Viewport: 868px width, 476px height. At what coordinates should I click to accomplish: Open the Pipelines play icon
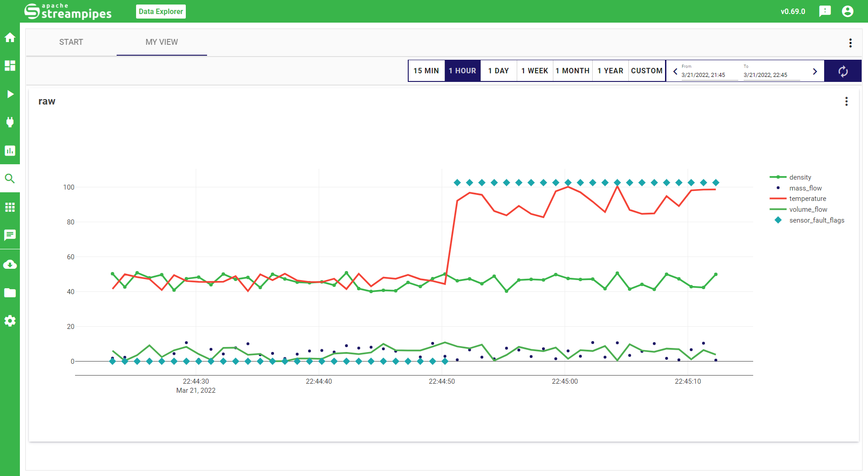(10, 94)
